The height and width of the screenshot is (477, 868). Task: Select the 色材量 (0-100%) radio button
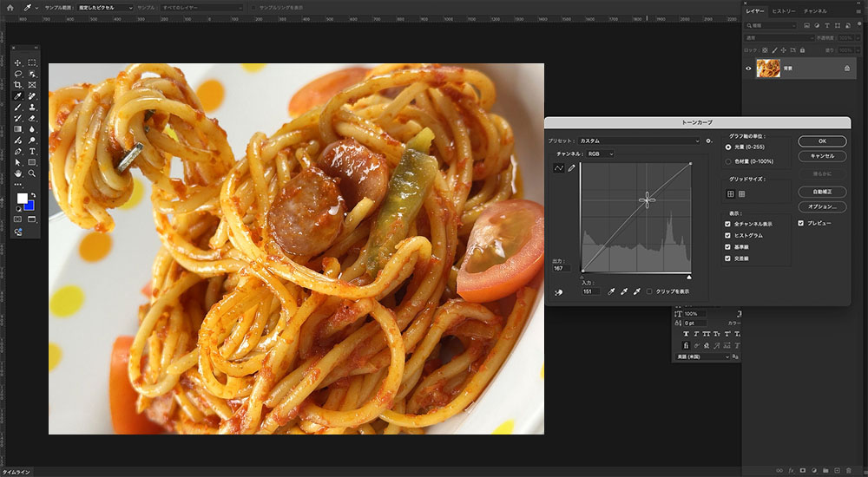click(727, 161)
